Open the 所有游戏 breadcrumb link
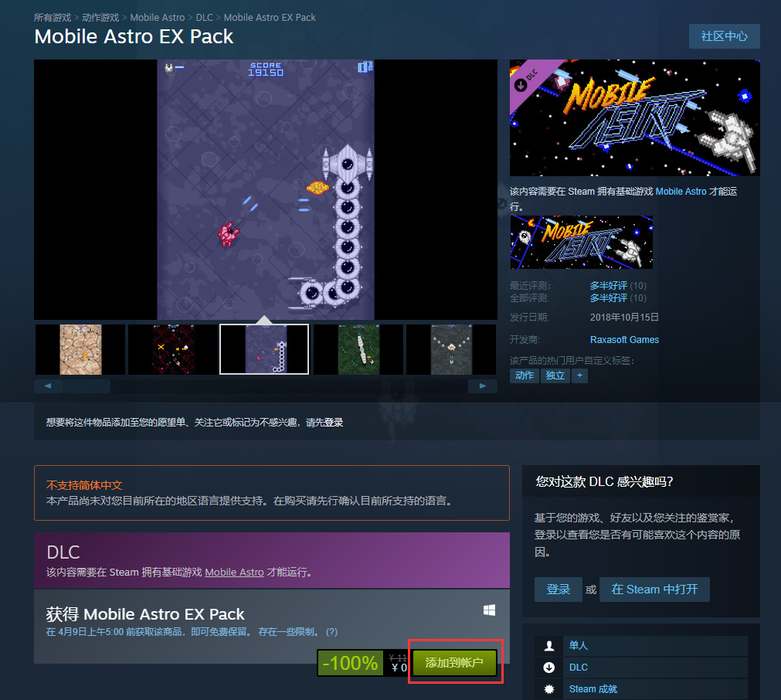The image size is (781, 700). point(53,17)
